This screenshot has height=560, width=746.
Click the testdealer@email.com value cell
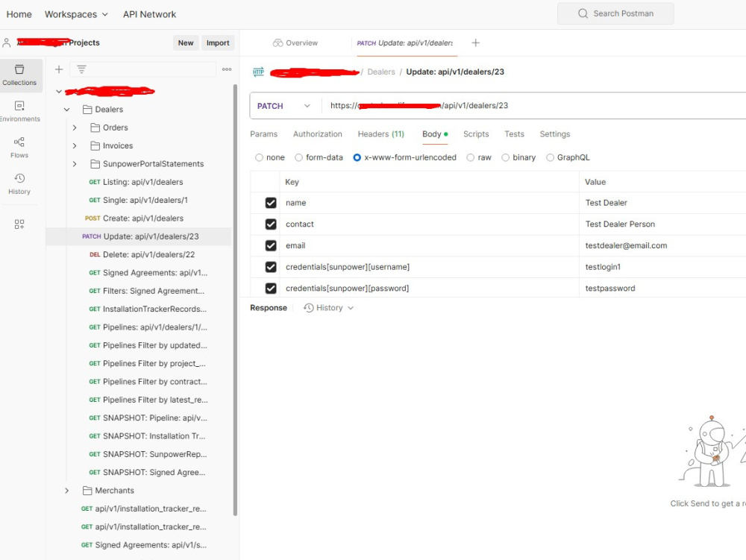(662, 246)
